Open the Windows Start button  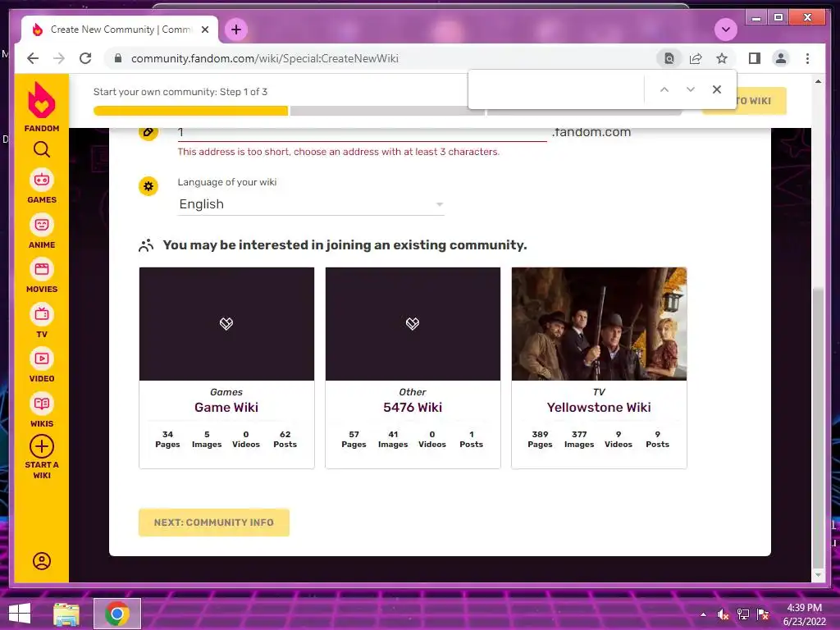[20, 614]
